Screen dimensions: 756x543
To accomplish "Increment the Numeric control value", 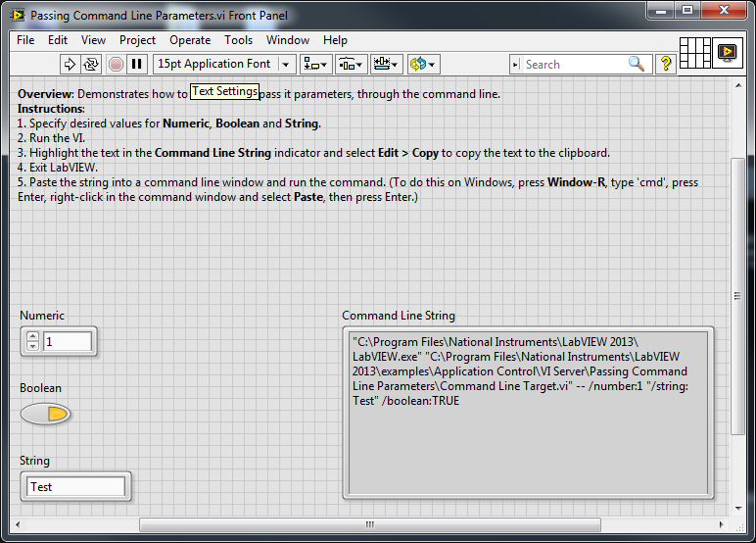I will click(x=32, y=336).
